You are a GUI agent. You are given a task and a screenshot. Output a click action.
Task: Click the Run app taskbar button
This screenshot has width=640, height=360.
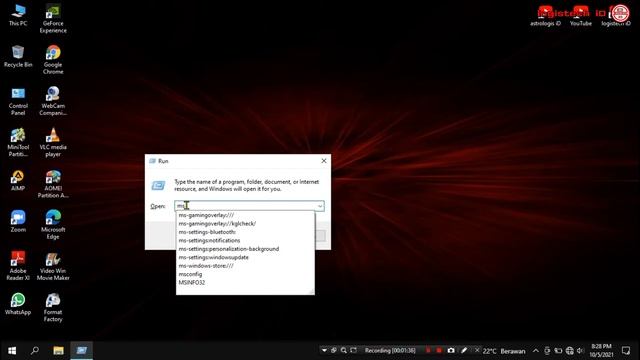point(82,350)
